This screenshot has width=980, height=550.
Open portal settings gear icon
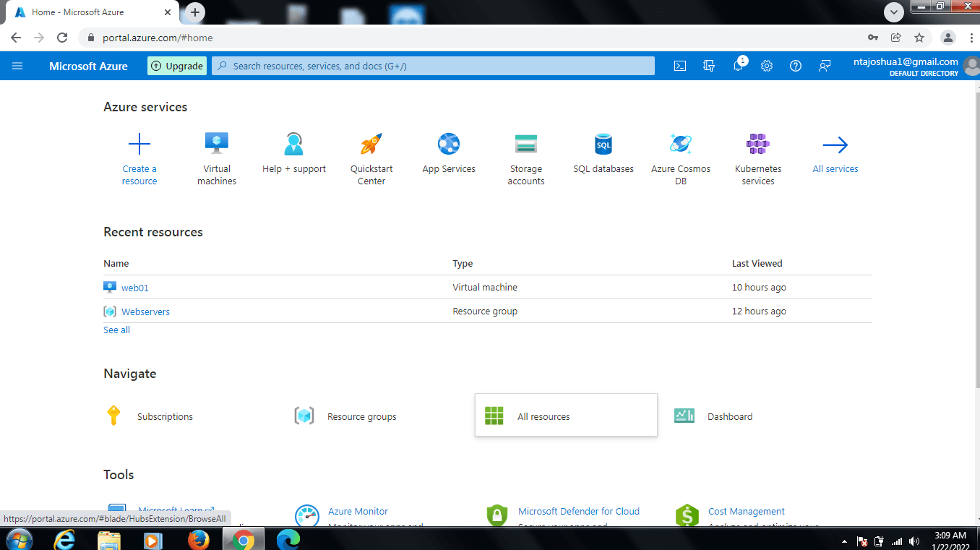click(x=767, y=66)
